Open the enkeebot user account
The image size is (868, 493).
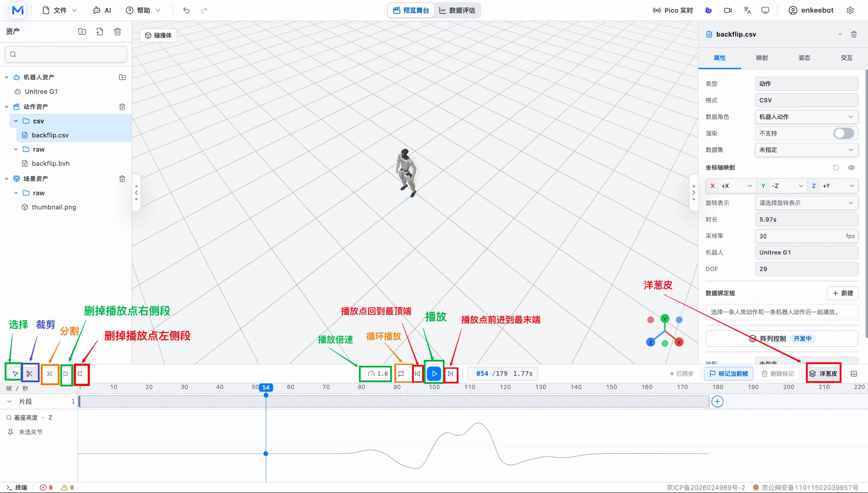pos(811,10)
